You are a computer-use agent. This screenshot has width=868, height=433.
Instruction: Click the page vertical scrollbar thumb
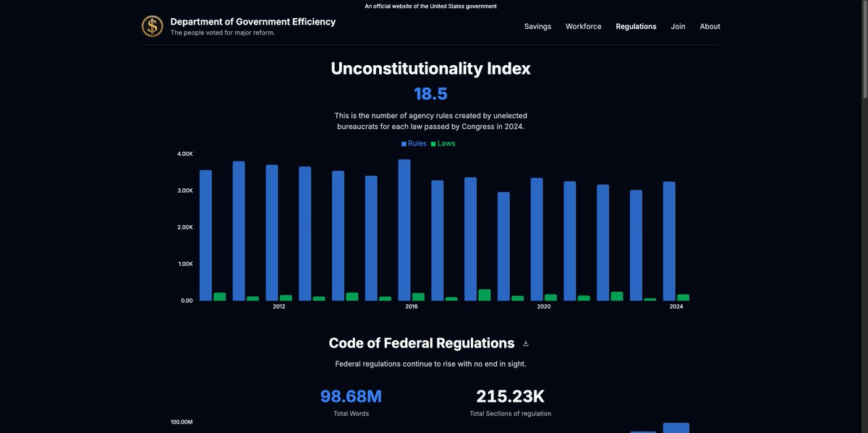click(864, 49)
